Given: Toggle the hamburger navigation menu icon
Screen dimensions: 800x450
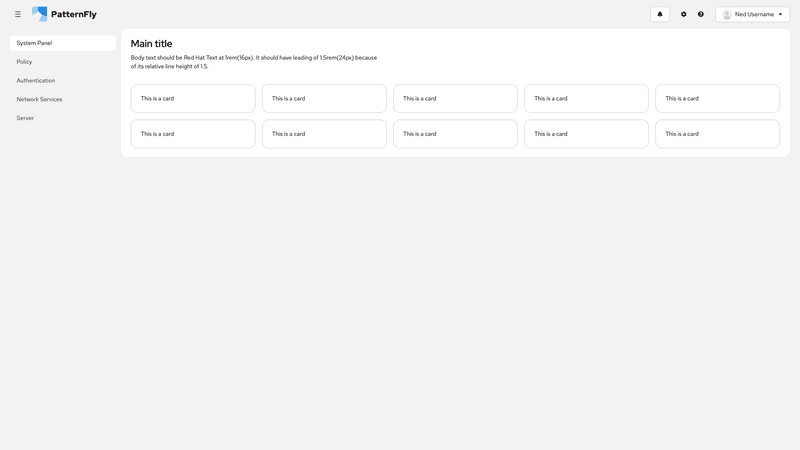Looking at the screenshot, I should [18, 14].
